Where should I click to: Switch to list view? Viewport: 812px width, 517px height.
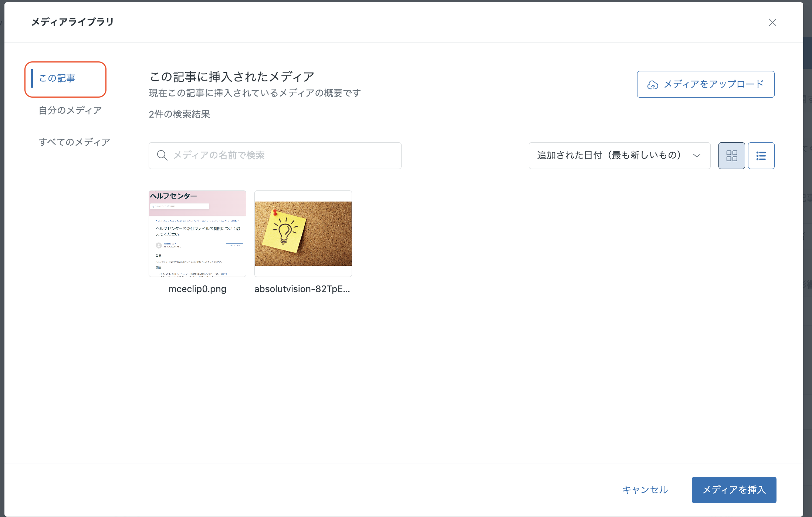click(x=761, y=156)
